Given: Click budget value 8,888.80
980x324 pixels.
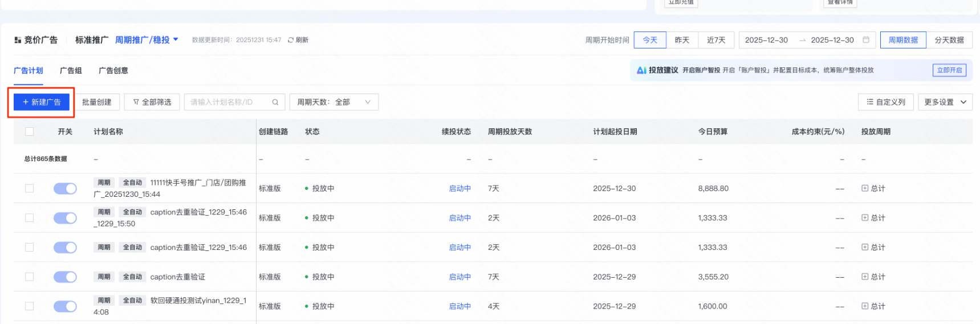Looking at the screenshot, I should [x=713, y=188].
